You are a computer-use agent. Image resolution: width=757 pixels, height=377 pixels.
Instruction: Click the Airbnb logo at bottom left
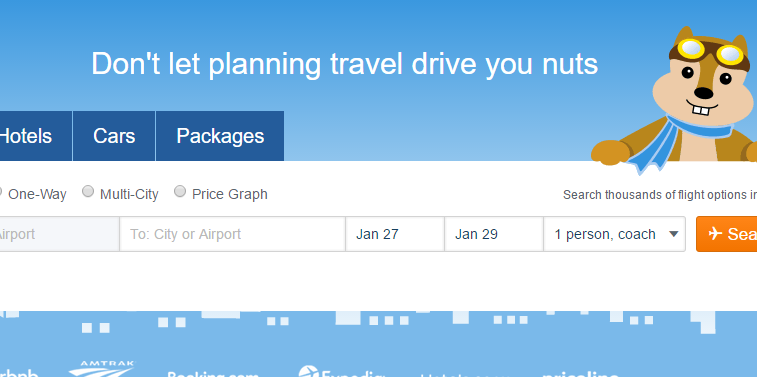tap(18, 373)
